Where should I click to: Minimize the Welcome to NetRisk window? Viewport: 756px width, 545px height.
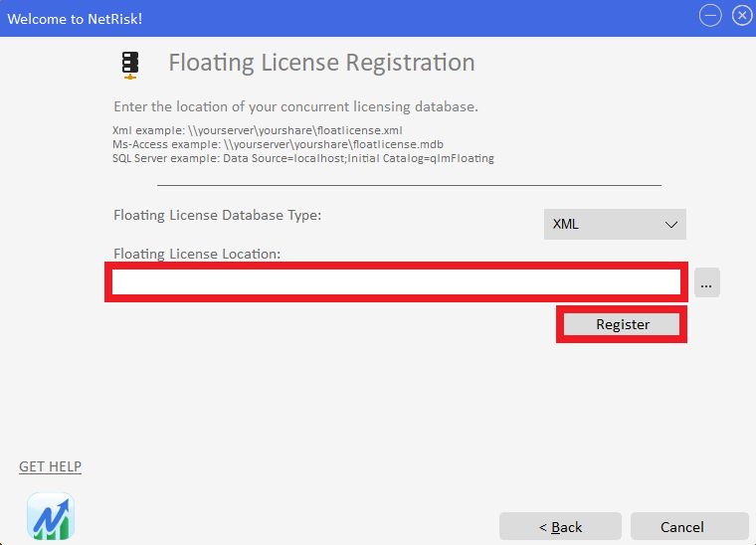(x=710, y=16)
